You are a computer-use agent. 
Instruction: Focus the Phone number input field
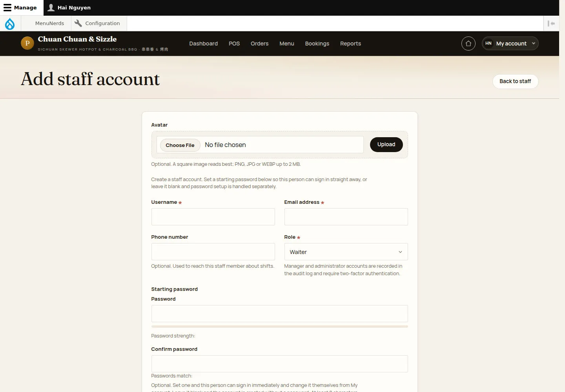point(213,252)
